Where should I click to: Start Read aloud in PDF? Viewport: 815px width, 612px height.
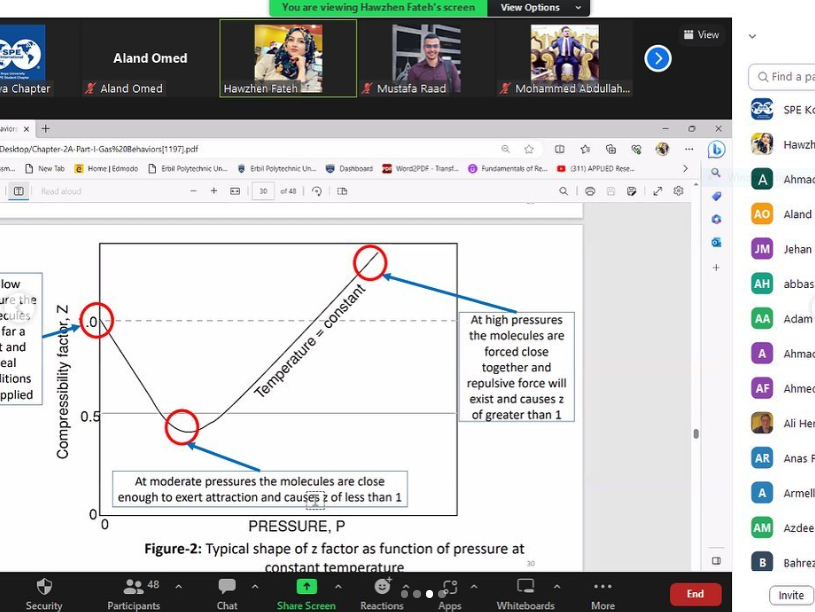click(x=61, y=191)
